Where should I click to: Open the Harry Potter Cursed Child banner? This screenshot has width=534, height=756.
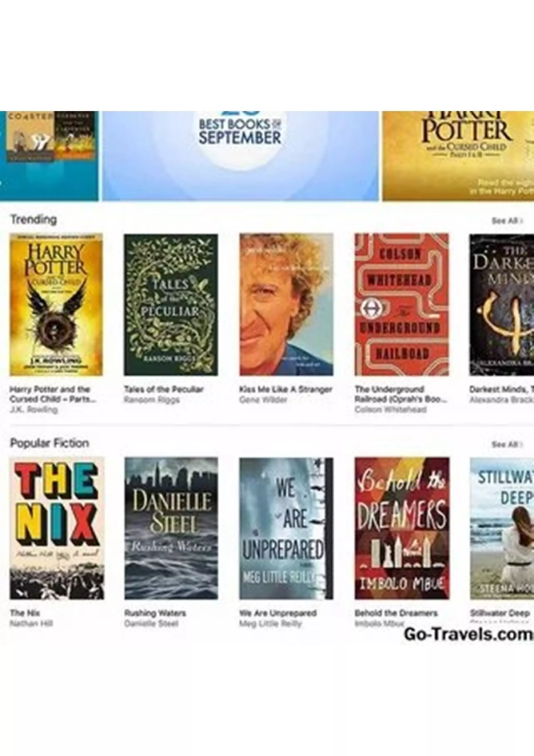coord(458,156)
